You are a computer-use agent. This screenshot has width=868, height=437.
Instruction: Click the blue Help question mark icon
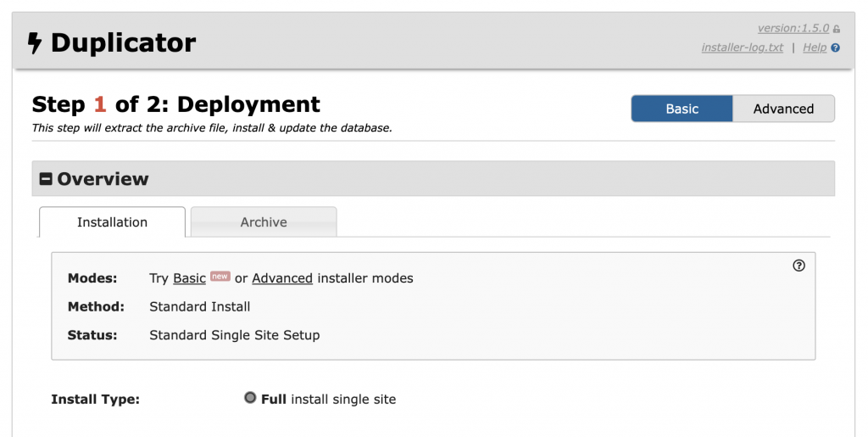(x=835, y=48)
